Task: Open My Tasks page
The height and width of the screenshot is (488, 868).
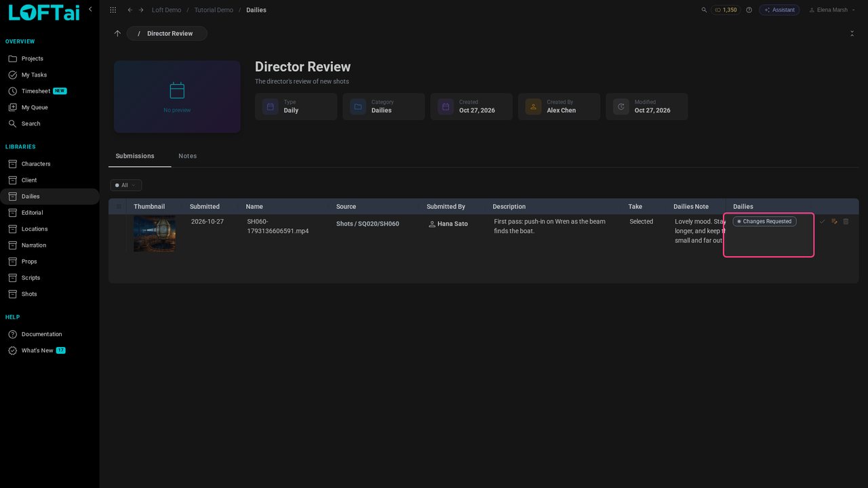Action: click(x=50, y=75)
